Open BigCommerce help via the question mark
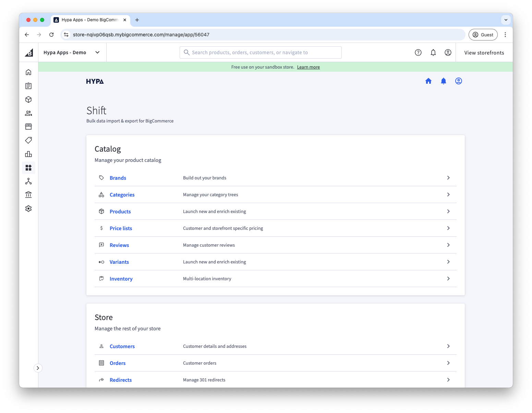 coord(418,52)
